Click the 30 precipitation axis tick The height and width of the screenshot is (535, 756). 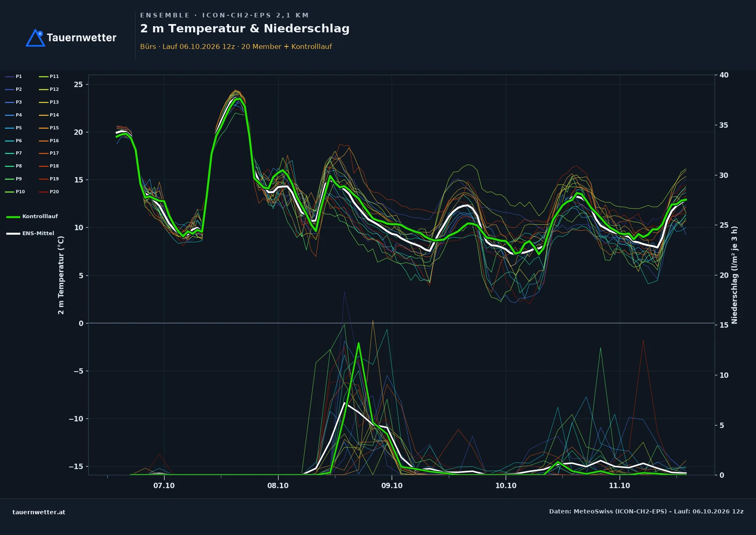(724, 175)
